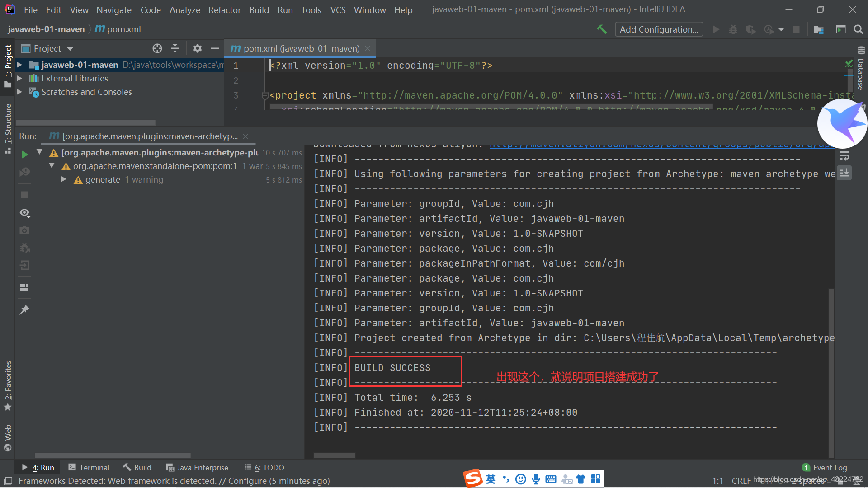Click the Debug bug icon in toolbar
This screenshot has height=488, width=868.
733,29
